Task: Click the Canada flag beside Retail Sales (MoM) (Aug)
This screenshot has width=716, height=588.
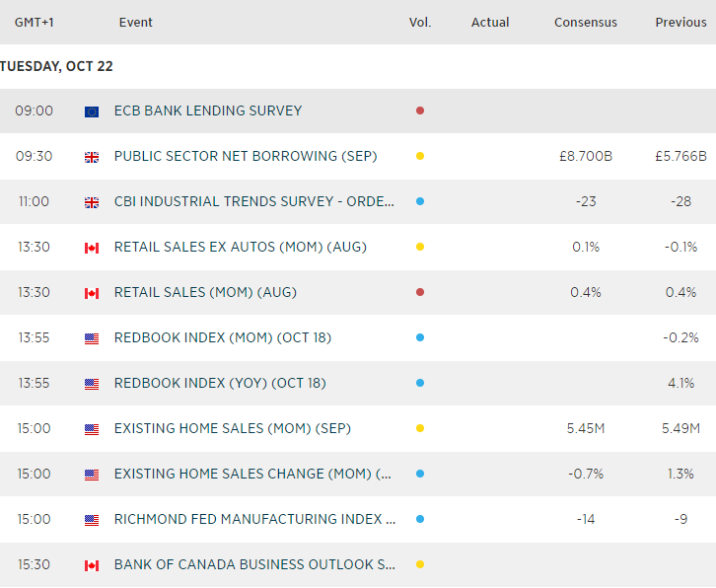Action: coord(92,293)
